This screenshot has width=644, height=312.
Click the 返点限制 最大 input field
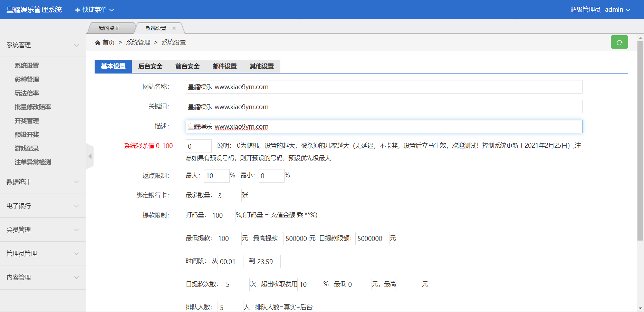[x=217, y=176]
